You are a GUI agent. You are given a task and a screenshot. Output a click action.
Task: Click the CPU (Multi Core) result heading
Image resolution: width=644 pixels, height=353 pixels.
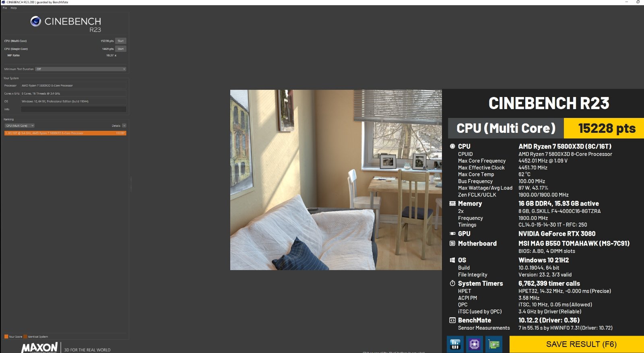pos(506,128)
